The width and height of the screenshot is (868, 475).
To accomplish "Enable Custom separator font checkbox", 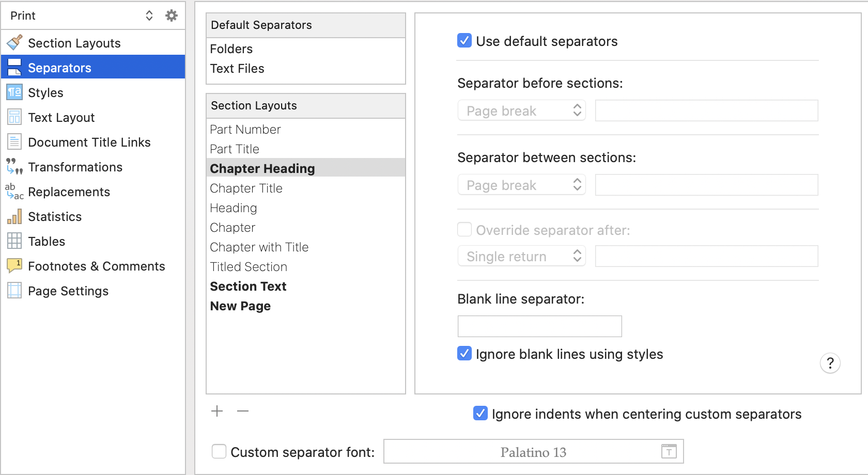I will point(219,452).
